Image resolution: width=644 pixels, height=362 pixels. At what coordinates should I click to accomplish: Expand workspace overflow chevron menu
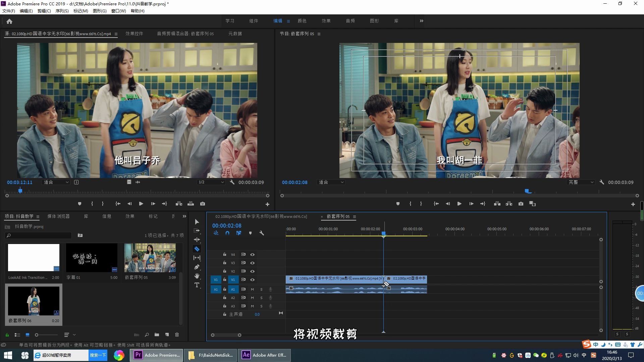421,21
